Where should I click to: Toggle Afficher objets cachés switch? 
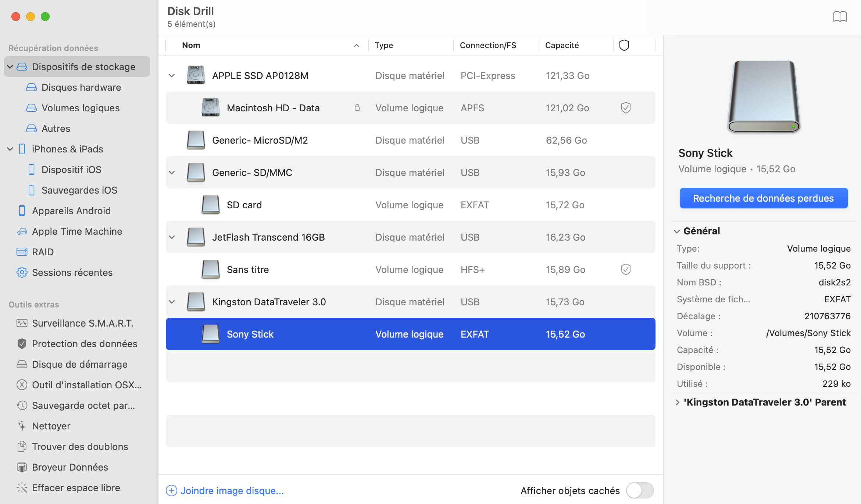pyautogui.click(x=640, y=491)
